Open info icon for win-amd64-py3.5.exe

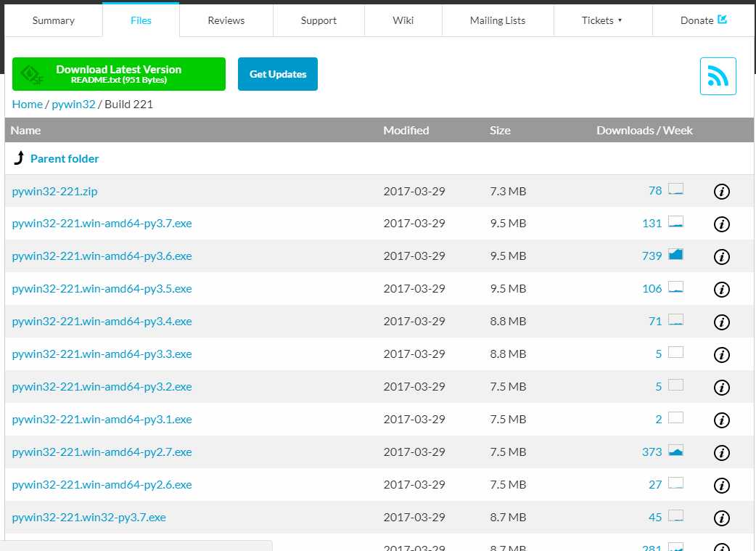click(x=721, y=290)
